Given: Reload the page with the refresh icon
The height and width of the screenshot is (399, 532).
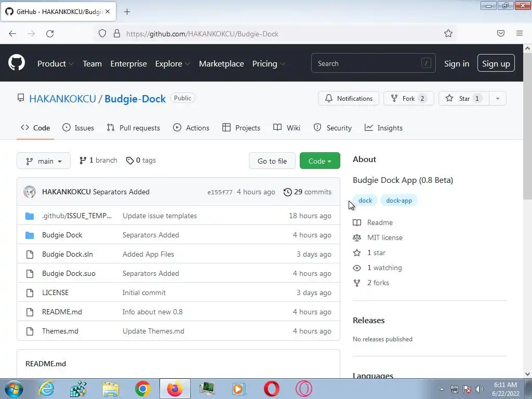Looking at the screenshot, I should 50,33.
